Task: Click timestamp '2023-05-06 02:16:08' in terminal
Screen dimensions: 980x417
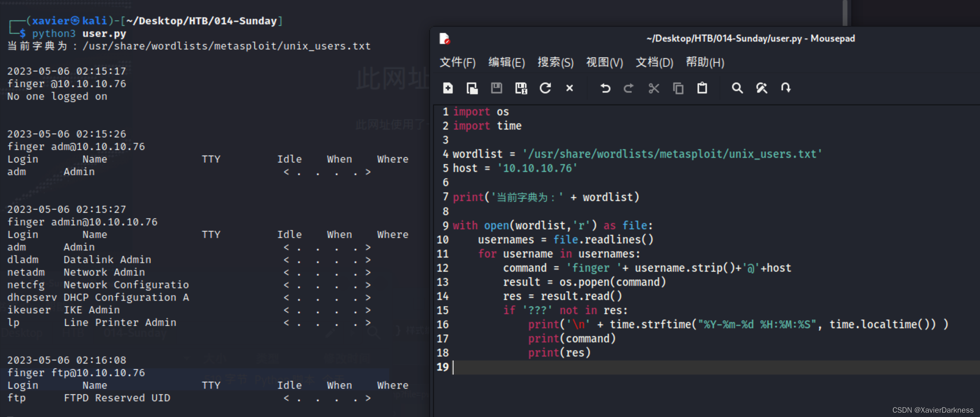Action: point(66,360)
